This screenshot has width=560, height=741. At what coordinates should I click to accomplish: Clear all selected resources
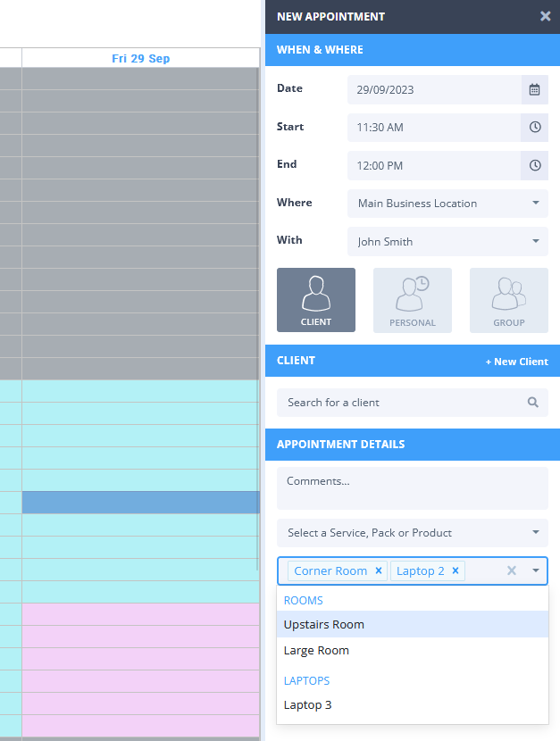(512, 570)
